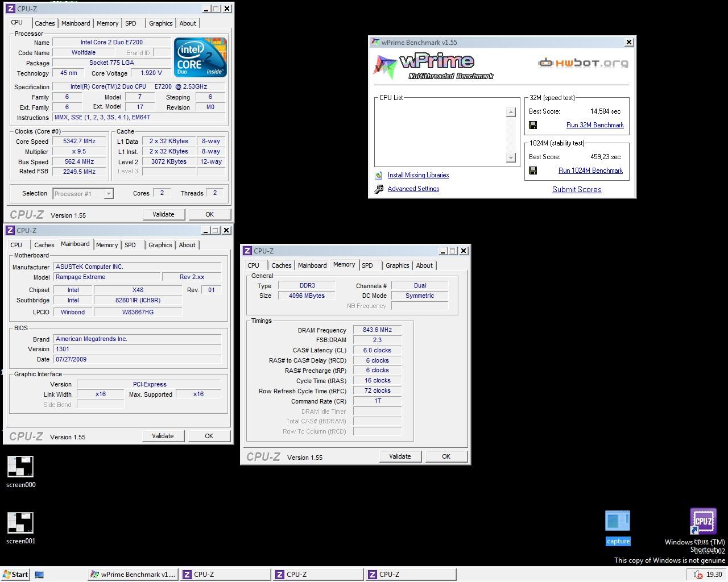Viewport: 728px width, 582px height.
Task: Select SPD tab in Mainboard CPU-Z window
Action: pyautogui.click(x=130, y=245)
